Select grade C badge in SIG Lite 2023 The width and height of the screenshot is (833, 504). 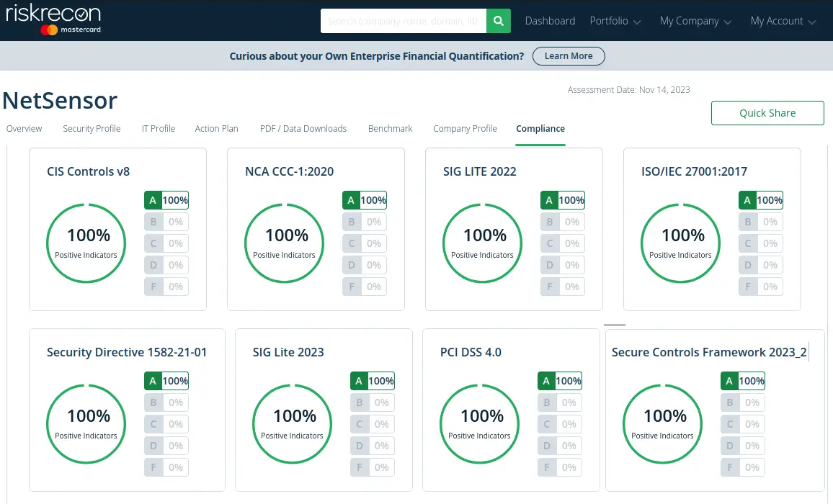point(373,424)
